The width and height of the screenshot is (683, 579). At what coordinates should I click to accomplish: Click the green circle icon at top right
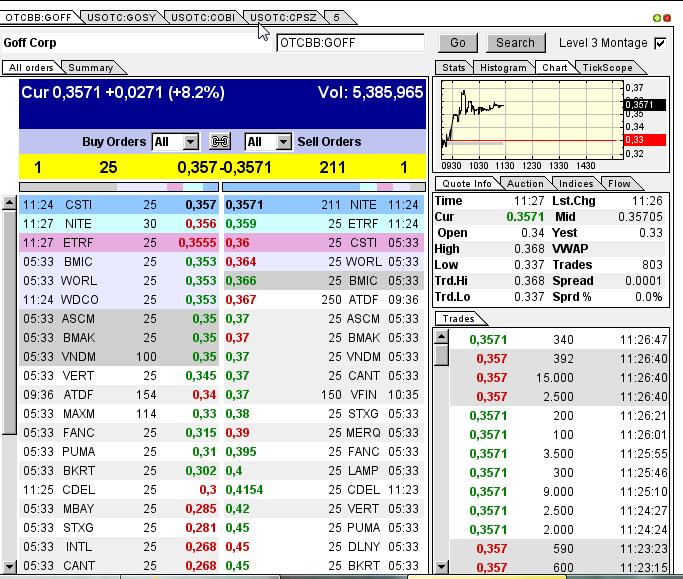[x=657, y=18]
